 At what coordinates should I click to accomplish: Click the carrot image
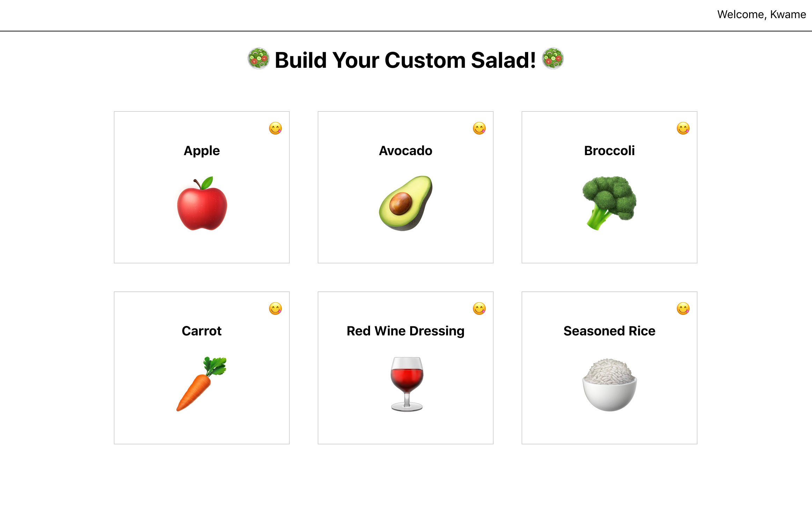202,384
